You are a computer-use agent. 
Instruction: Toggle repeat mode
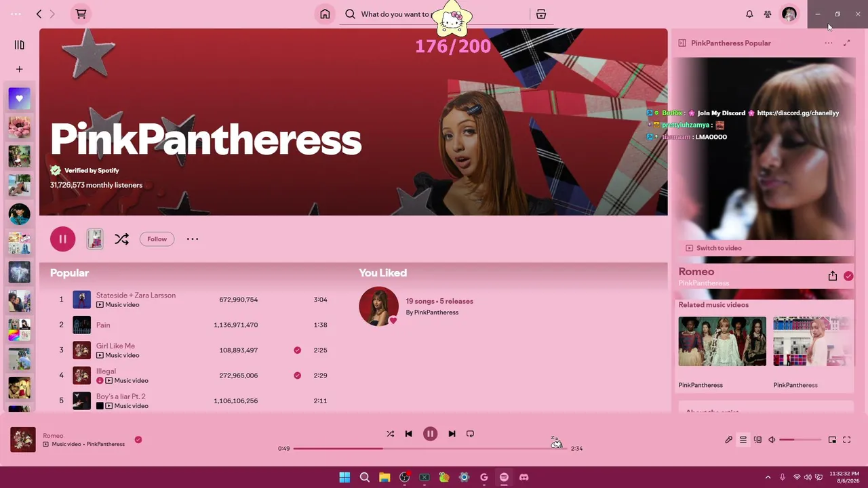[470, 434]
